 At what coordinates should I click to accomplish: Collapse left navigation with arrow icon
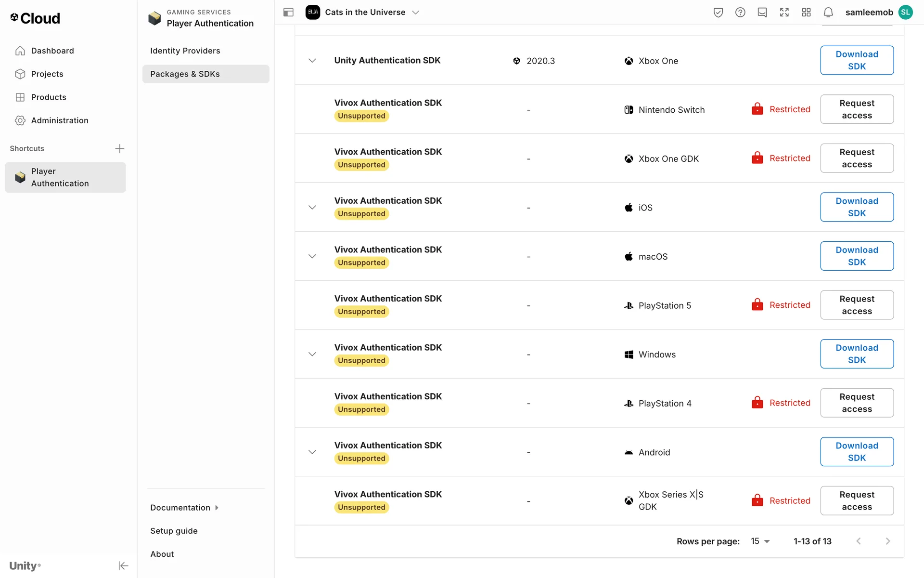coord(123,565)
